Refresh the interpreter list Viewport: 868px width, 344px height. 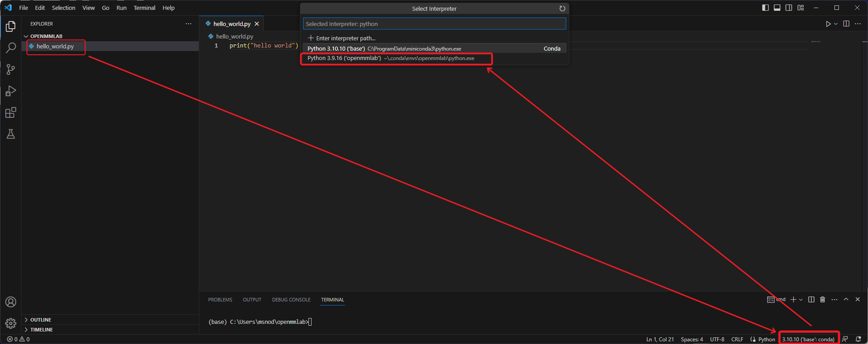[562, 9]
